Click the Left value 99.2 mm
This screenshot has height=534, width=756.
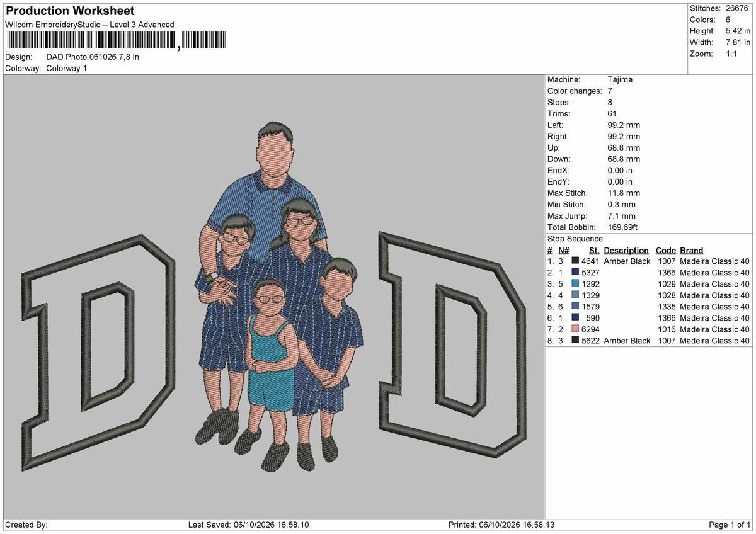tap(624, 125)
